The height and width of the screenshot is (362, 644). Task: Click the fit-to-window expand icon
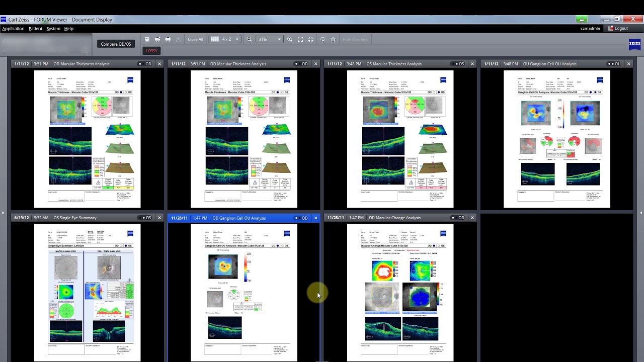[300, 39]
